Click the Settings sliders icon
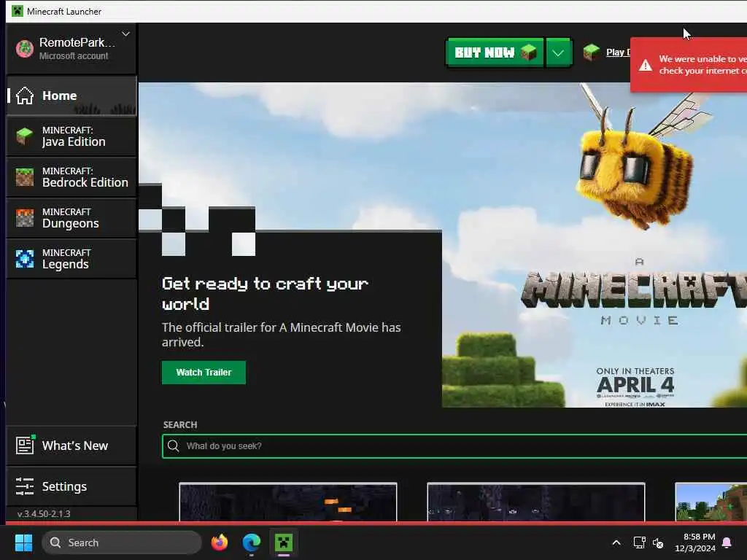747x560 pixels. click(25, 486)
